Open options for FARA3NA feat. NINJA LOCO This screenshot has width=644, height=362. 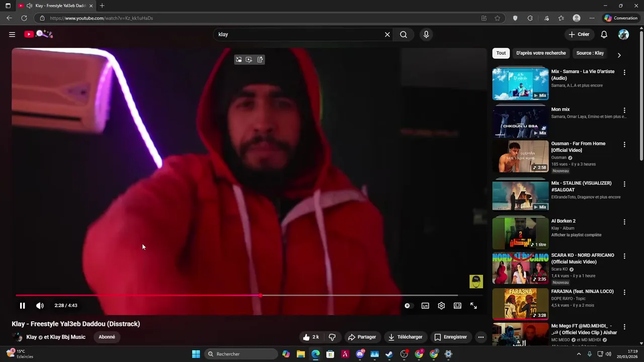click(624, 292)
